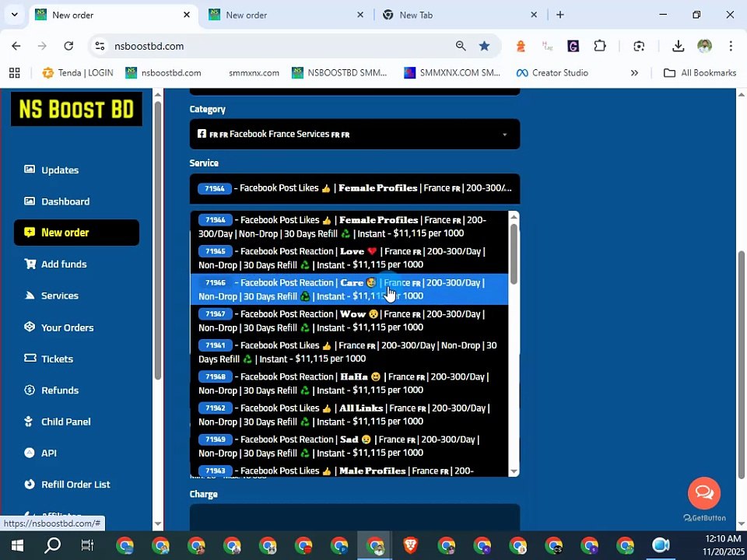Open Child Panel page
This screenshot has height=560, width=747.
(57, 422)
